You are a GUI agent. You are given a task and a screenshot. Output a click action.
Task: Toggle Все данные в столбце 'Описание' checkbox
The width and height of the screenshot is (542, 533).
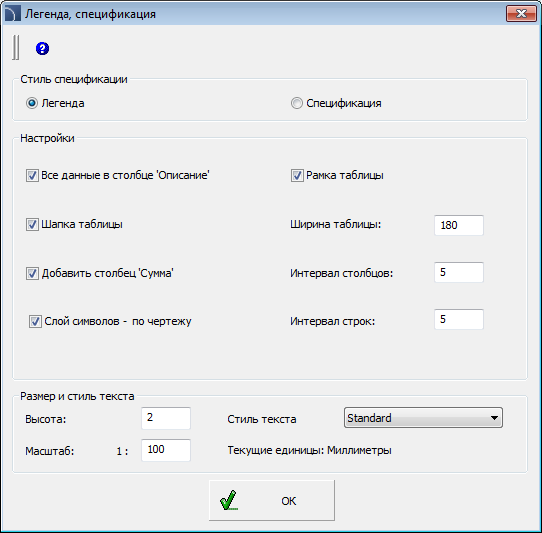point(32,176)
